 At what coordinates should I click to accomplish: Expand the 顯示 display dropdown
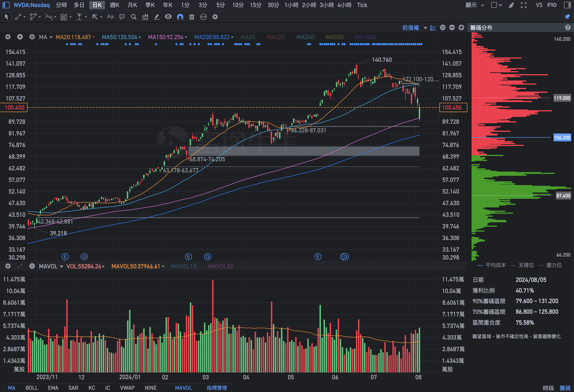tap(474, 5)
